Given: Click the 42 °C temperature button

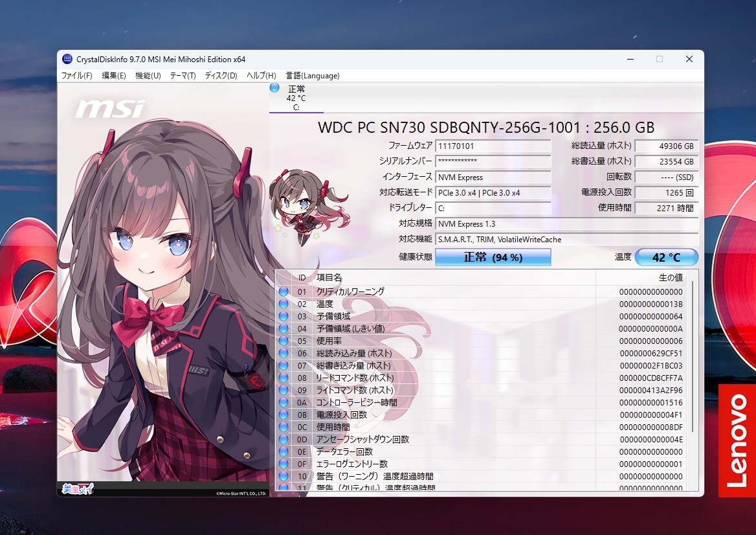Looking at the screenshot, I should (x=666, y=257).
